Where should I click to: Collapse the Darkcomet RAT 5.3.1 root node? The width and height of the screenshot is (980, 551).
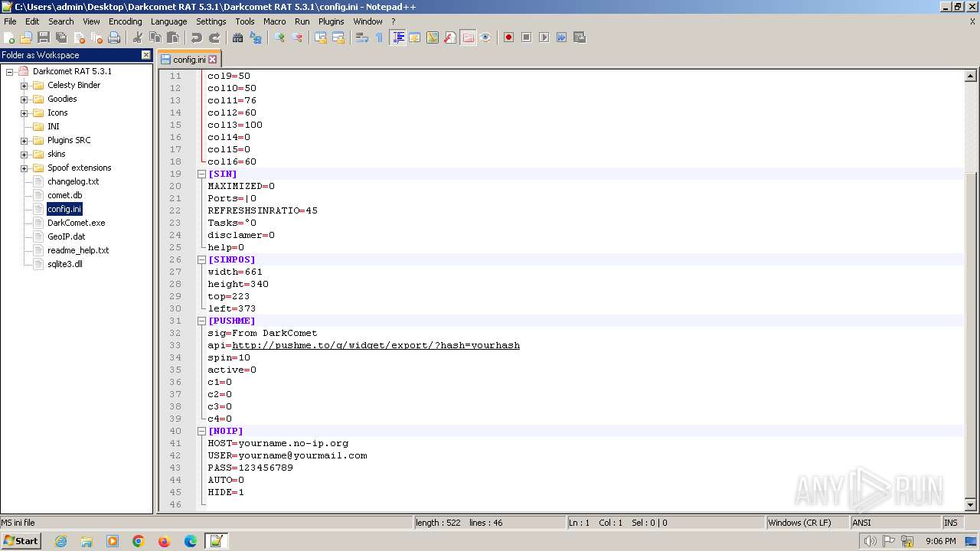pyautogui.click(x=10, y=71)
